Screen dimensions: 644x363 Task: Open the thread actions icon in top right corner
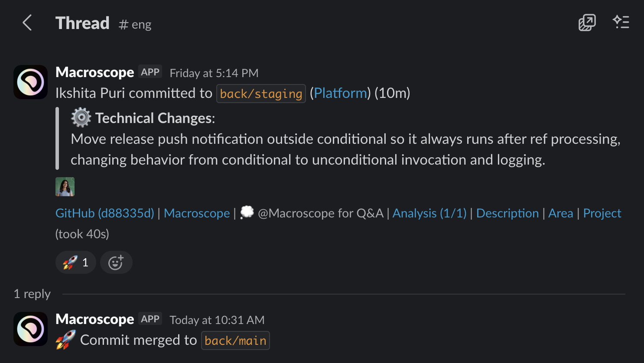pyautogui.click(x=621, y=22)
